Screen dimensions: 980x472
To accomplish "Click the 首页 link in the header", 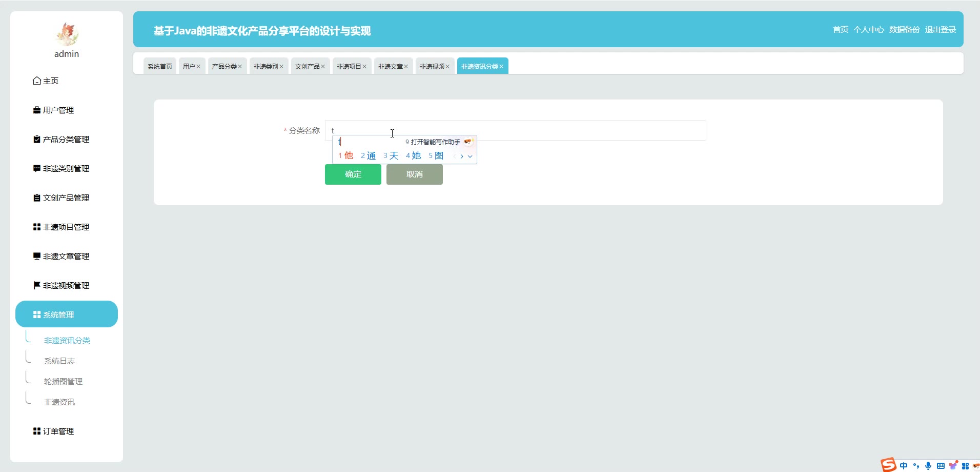I will [x=841, y=30].
